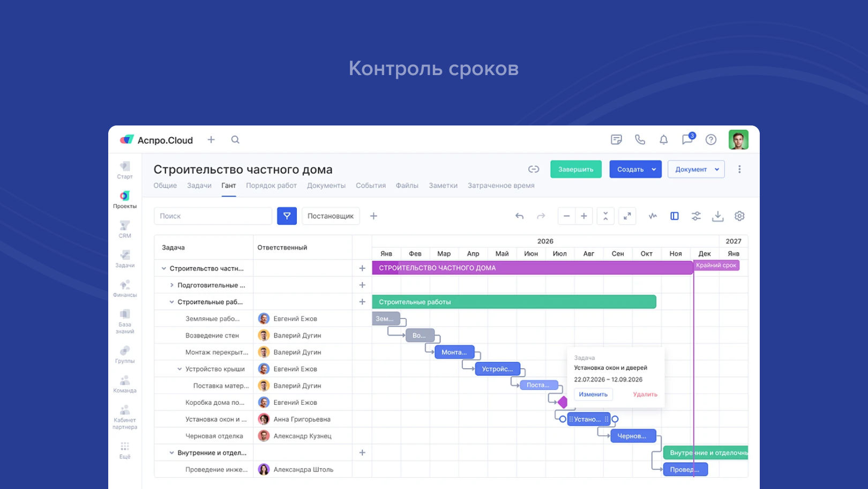Click the undo arrow in Gantt toolbar
Image resolution: width=868 pixels, height=489 pixels.
click(519, 216)
